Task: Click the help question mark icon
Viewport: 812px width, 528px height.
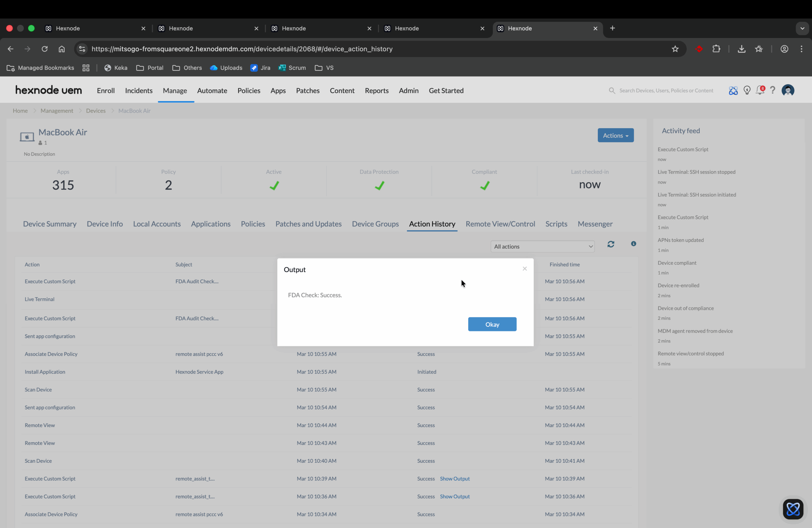Action: coord(772,90)
